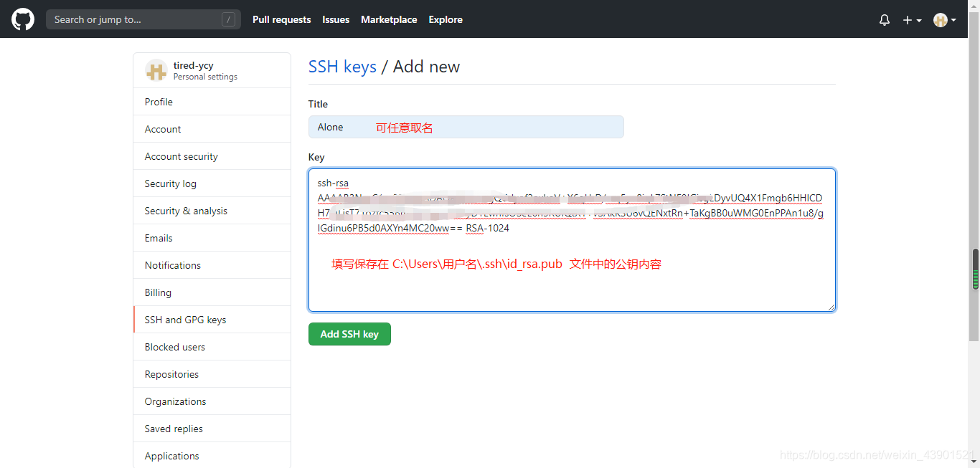Viewport: 980px width, 468px height.
Task: Click the 'Title' field label
Action: coord(318,104)
